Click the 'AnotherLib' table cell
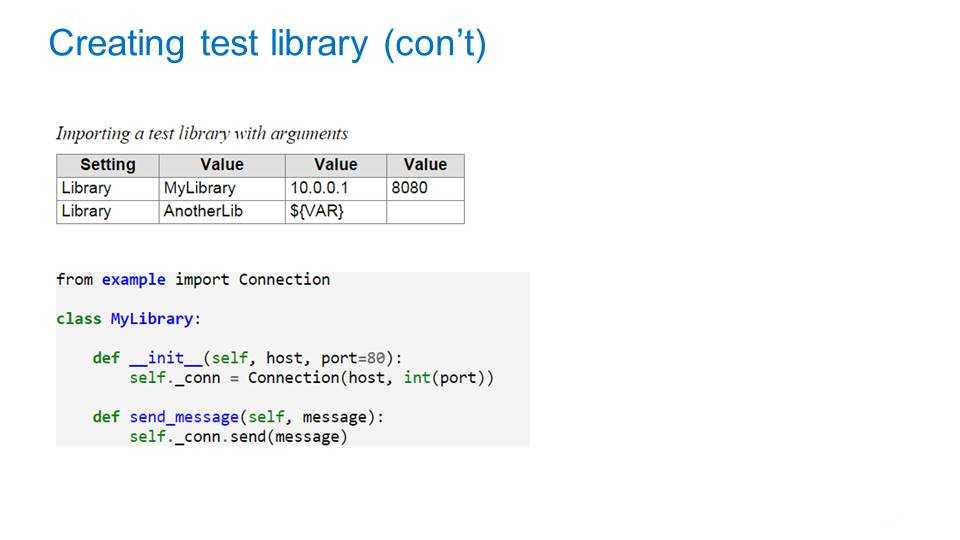 point(203,211)
